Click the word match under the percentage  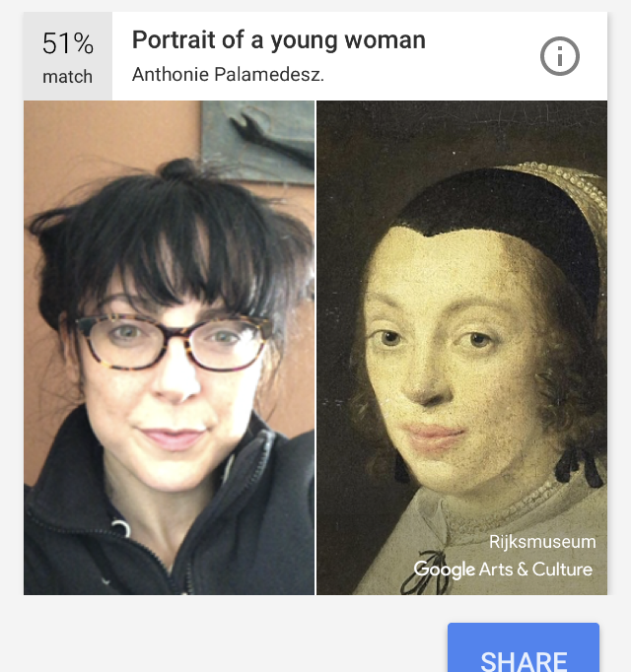[x=67, y=77]
